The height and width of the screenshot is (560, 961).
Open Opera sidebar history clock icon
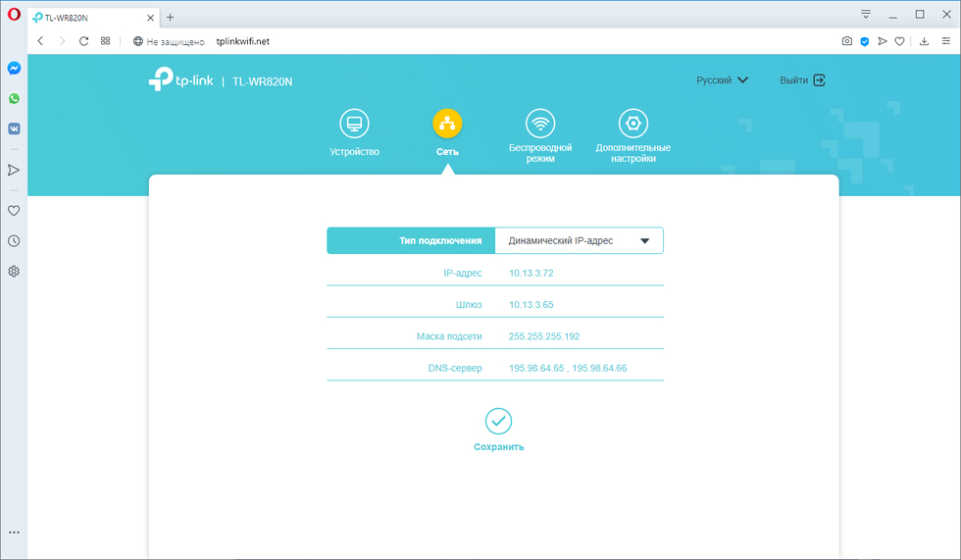click(14, 240)
